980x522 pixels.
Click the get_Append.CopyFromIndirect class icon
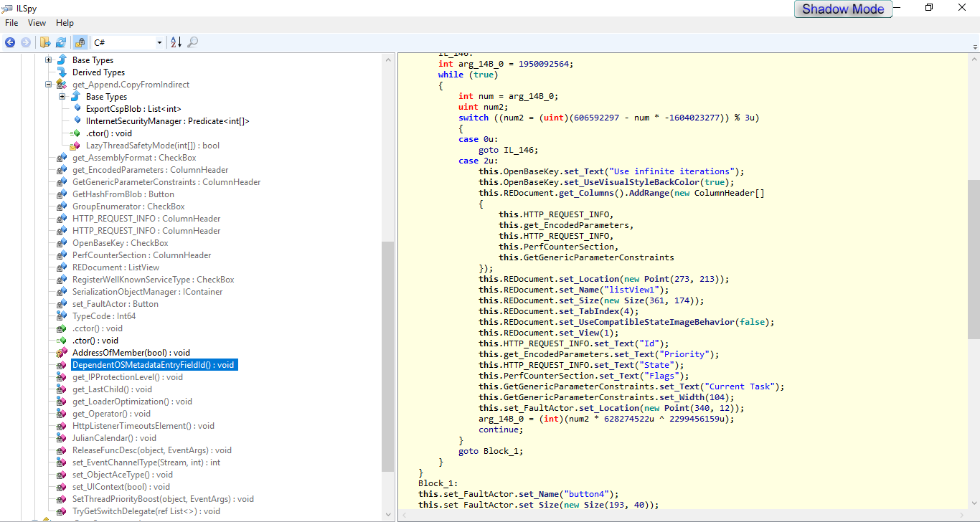point(62,85)
